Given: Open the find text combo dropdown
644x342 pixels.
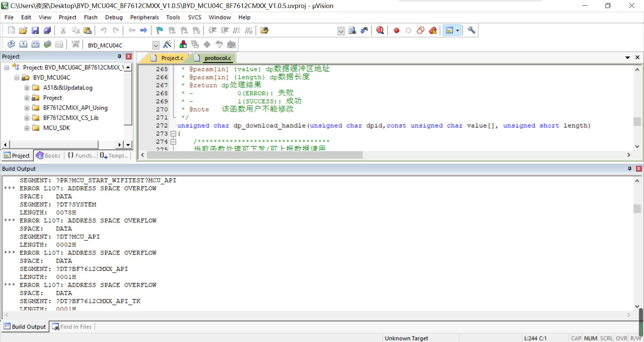Looking at the screenshot, I should [x=341, y=31].
